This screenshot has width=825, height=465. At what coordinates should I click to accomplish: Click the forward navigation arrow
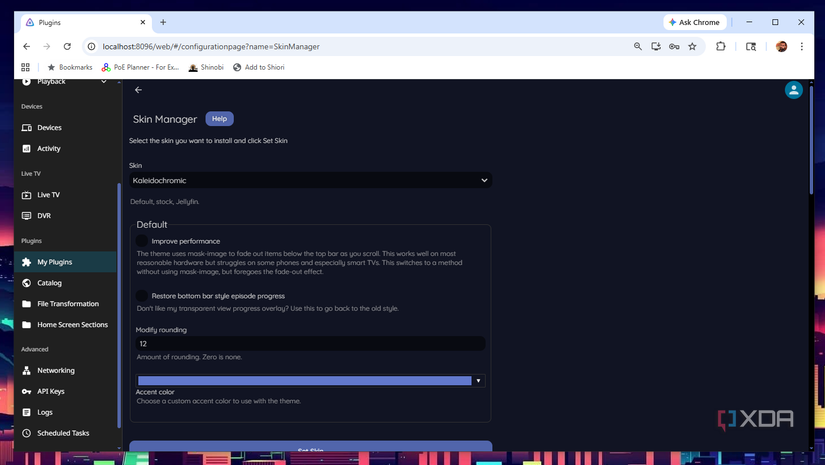tap(47, 46)
